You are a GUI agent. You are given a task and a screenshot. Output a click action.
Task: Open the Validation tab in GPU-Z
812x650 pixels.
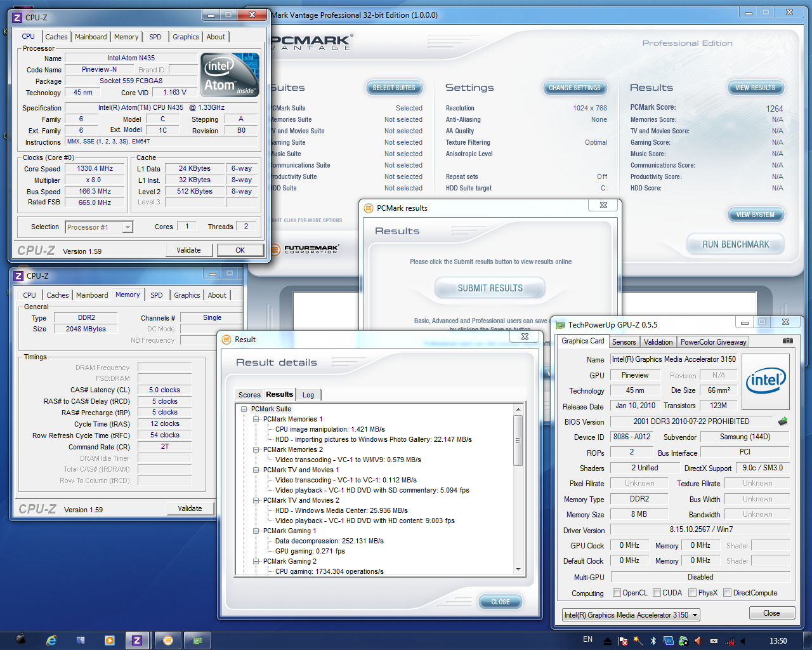pos(658,342)
